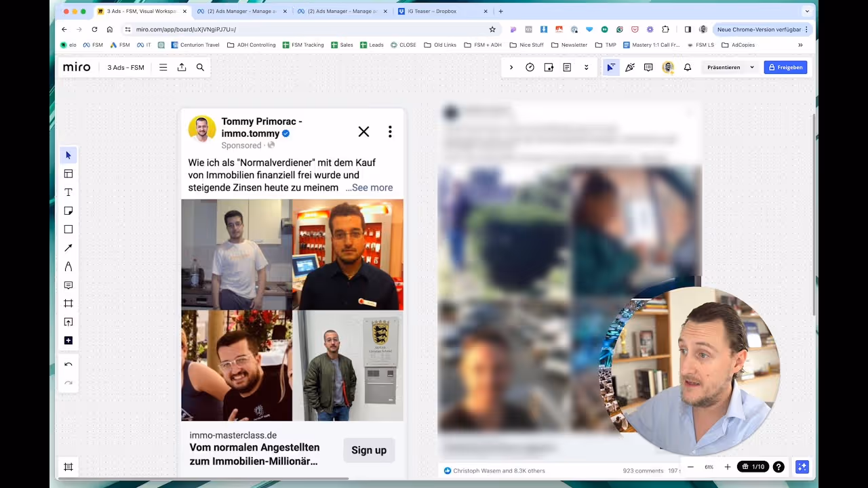868x488 pixels.
Task: Select the Connection line arrow tool
Action: 68,248
